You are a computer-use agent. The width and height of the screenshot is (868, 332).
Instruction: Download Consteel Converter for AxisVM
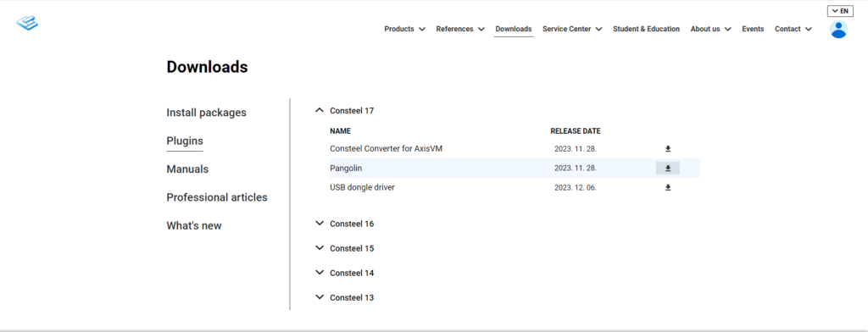coord(668,149)
